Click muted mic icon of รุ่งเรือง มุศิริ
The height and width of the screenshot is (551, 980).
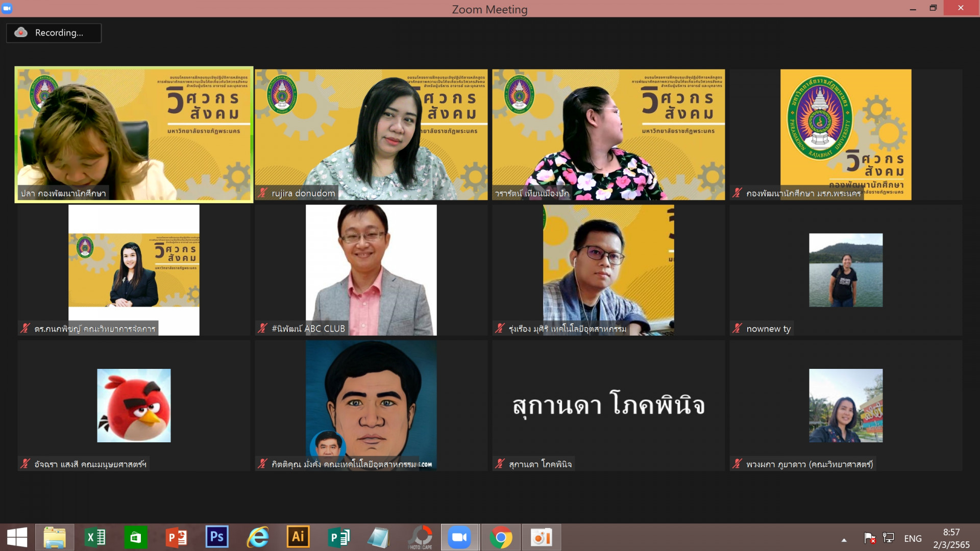500,329
